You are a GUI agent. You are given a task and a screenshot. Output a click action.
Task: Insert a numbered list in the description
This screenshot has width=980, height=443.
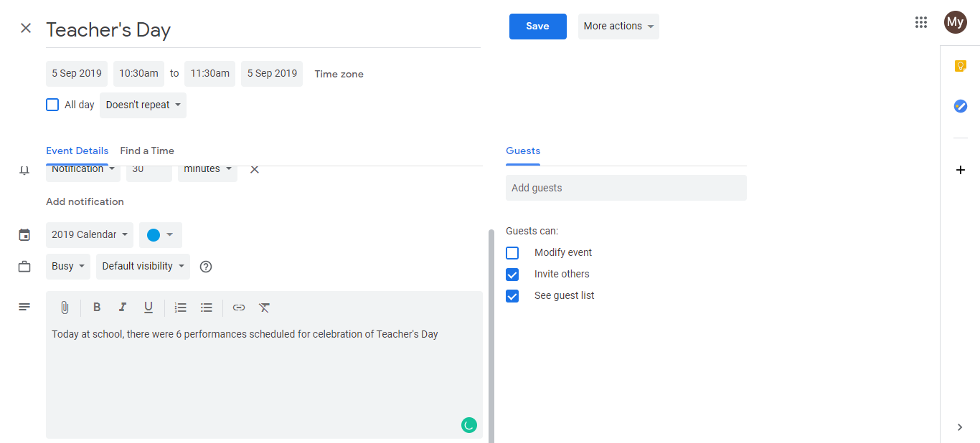click(181, 308)
